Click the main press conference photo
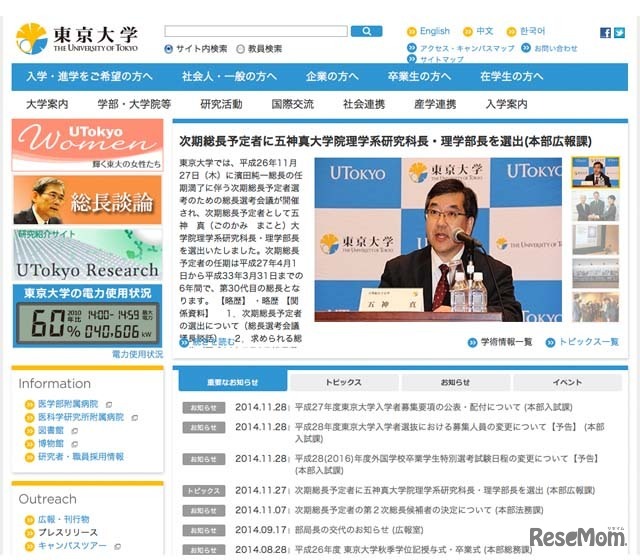640x560 pixels. (x=438, y=240)
